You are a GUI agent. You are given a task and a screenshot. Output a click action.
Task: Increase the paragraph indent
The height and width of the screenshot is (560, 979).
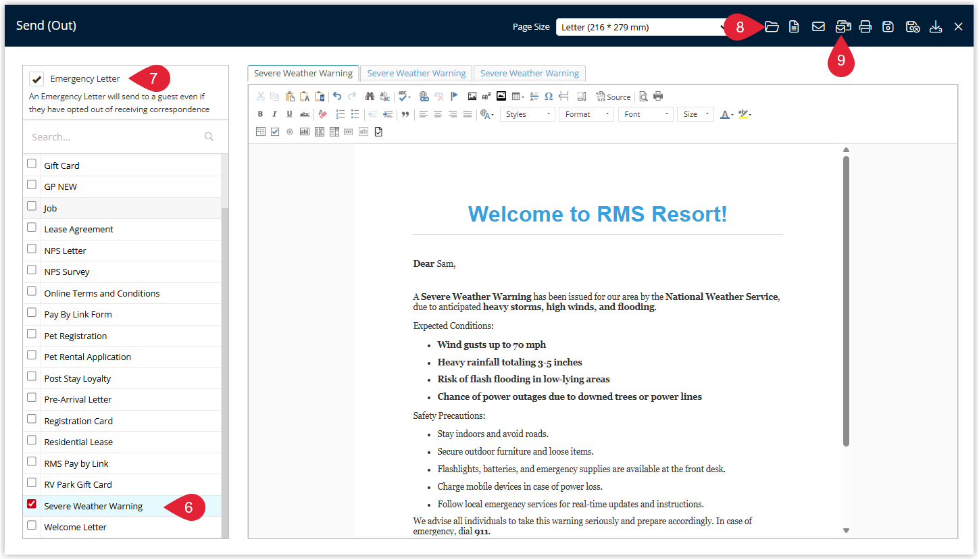(388, 114)
